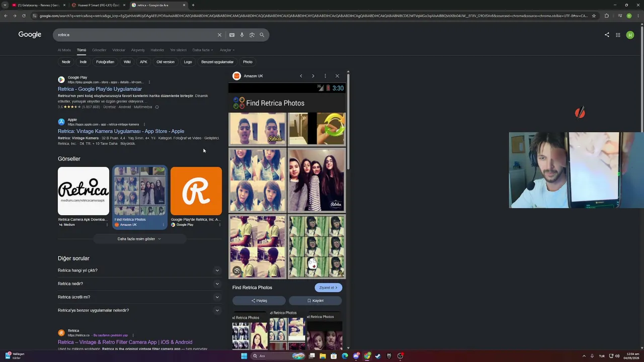This screenshot has width=644, height=362.
Task: Reload the current page
Action: coord(24,16)
